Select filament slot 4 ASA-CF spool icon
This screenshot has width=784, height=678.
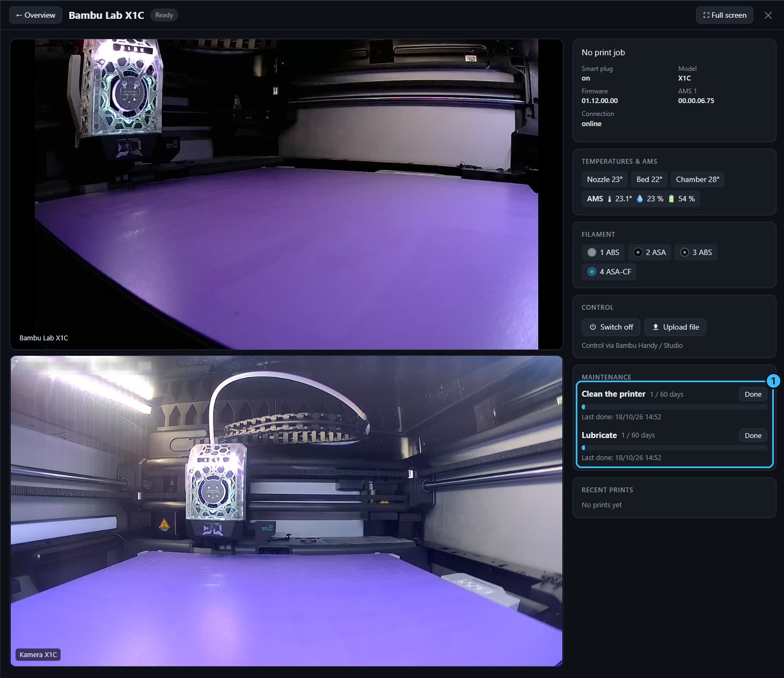tap(592, 272)
